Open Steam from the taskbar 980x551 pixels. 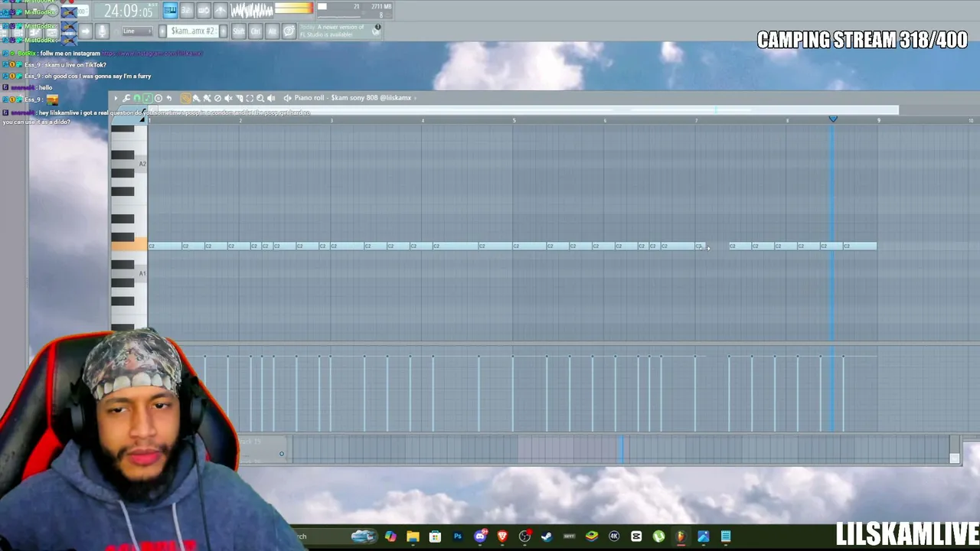pos(547,536)
